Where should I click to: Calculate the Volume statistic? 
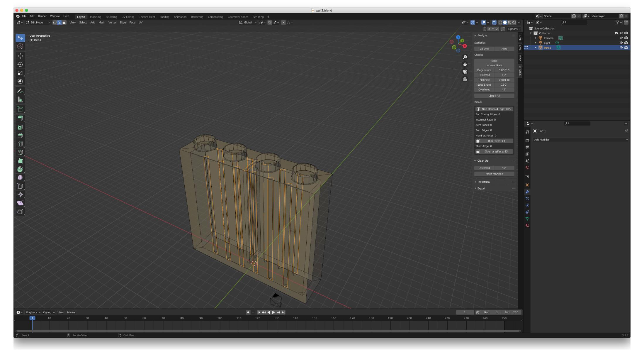click(484, 49)
